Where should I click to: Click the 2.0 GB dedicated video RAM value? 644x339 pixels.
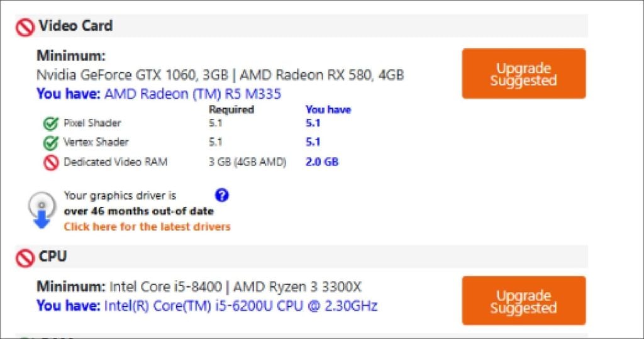(322, 162)
